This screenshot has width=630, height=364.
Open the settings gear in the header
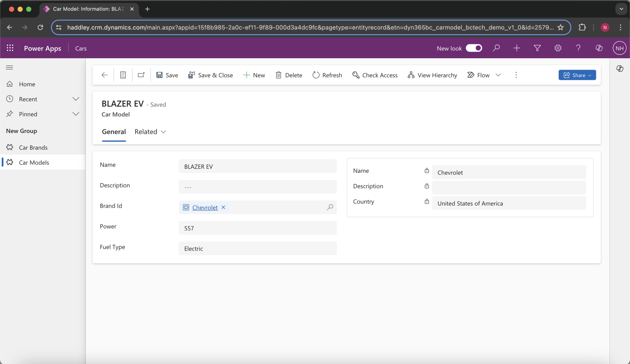tap(558, 48)
